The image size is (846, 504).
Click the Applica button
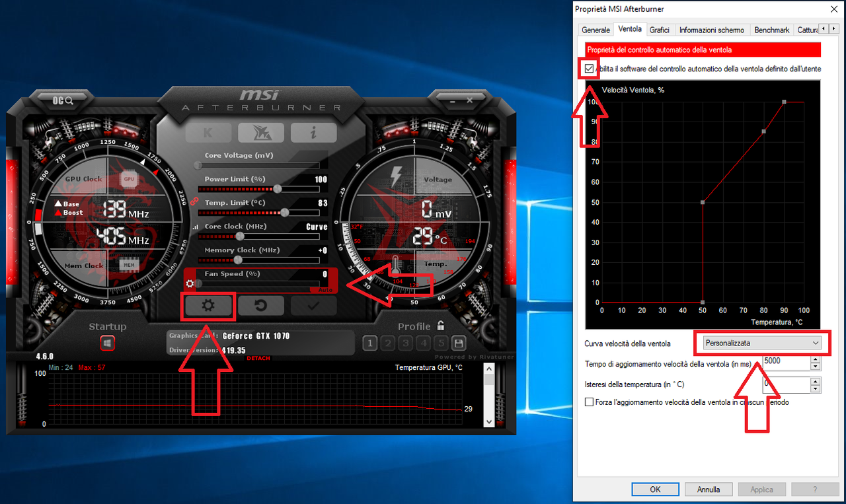click(x=762, y=489)
